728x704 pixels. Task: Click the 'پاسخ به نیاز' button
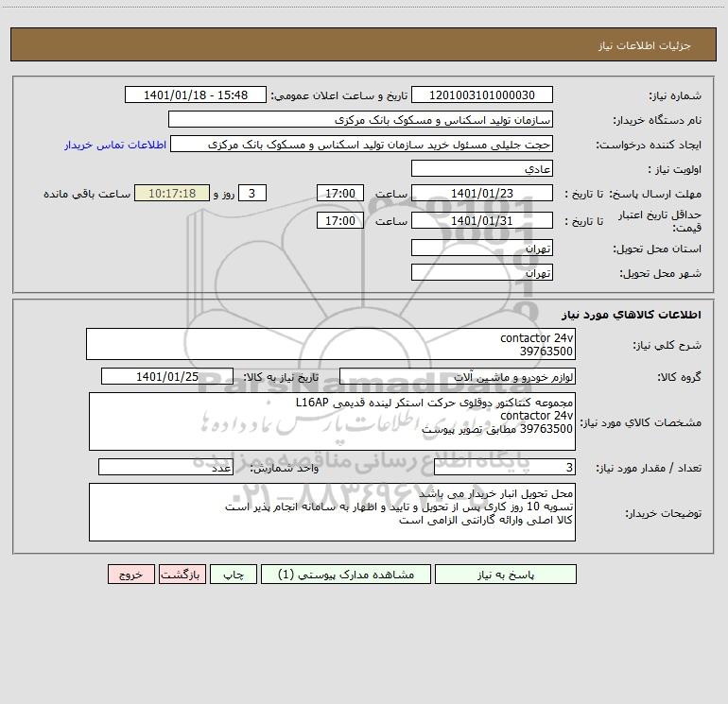(506, 575)
